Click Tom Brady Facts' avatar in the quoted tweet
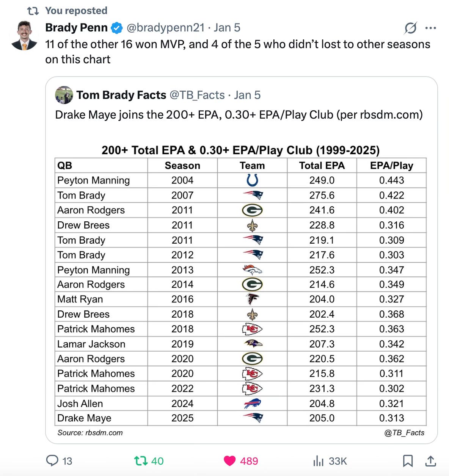Image resolution: width=449 pixels, height=476 pixels. [x=64, y=96]
